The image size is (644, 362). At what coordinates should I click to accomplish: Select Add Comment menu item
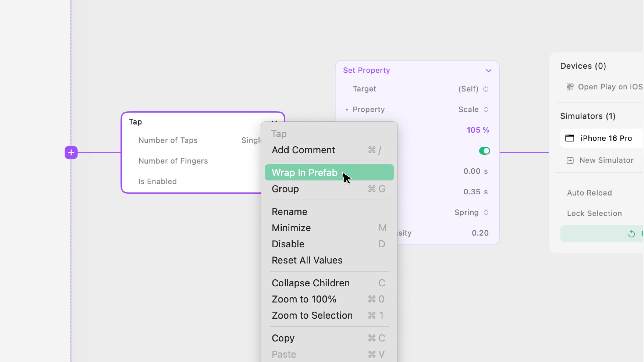(303, 150)
